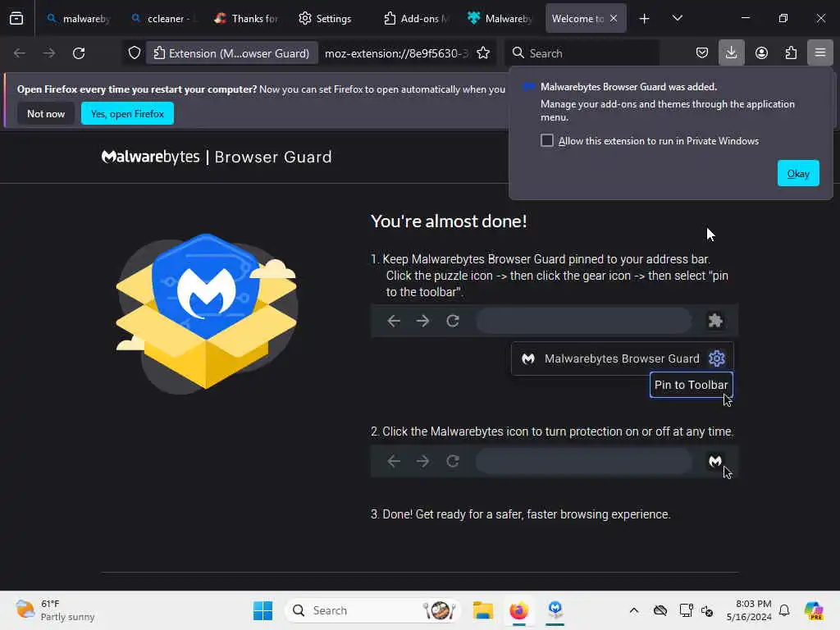
Task: Click Yes, open Firefox button
Action: click(127, 113)
